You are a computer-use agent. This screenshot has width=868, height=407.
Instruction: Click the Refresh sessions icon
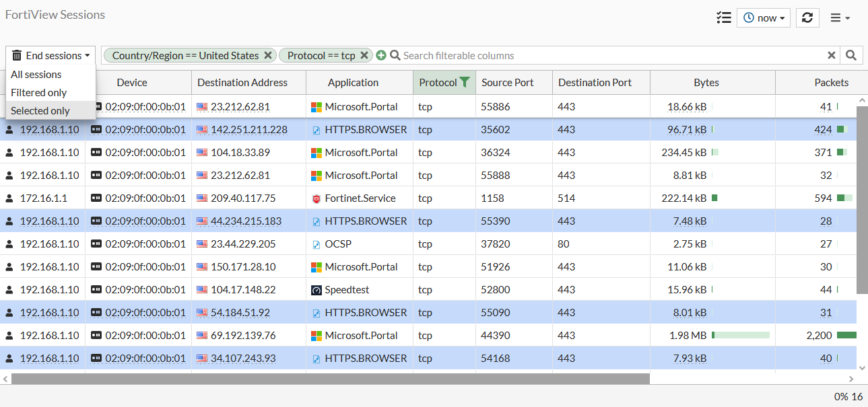tap(807, 17)
